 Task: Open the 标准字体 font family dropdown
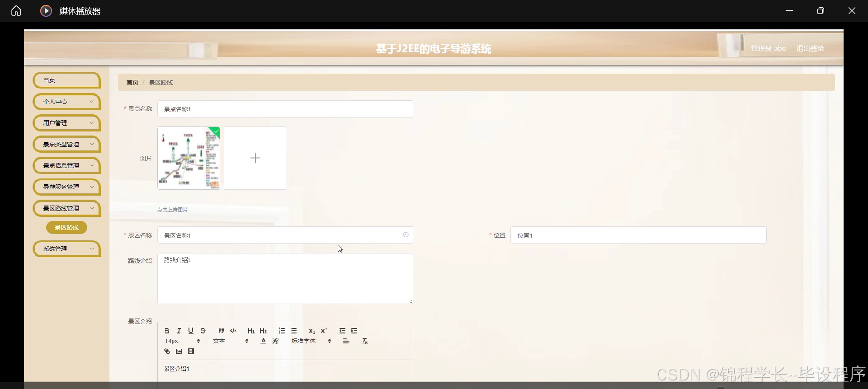pos(311,341)
